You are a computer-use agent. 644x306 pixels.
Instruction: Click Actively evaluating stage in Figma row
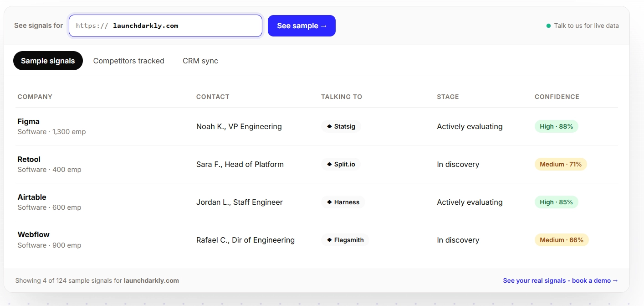[470, 126]
